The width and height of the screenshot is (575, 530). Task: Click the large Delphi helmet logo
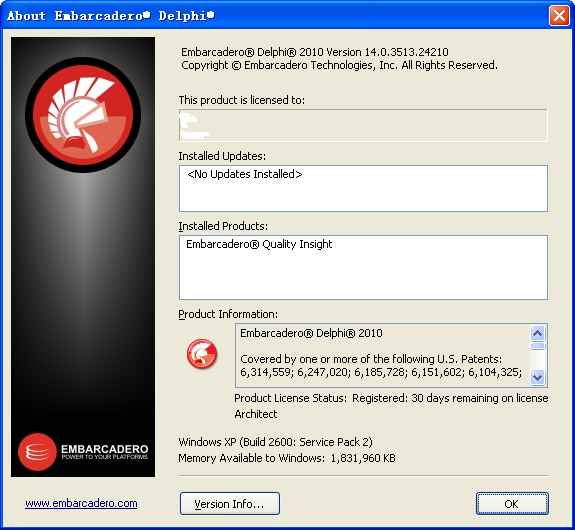(x=83, y=115)
